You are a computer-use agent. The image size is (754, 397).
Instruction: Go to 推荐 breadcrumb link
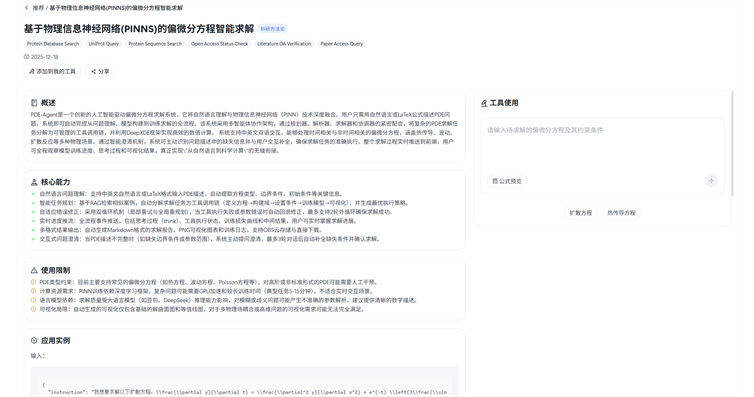click(38, 8)
